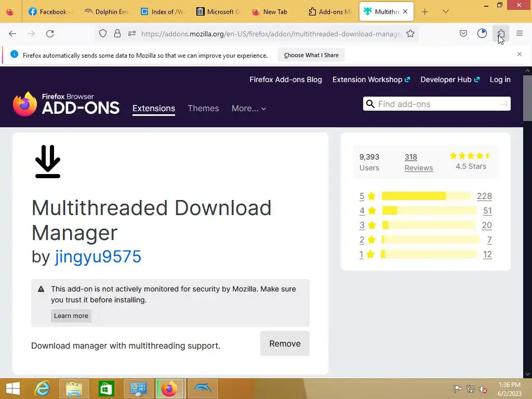Switch to the Facebook tab
The width and height of the screenshot is (532, 399).
tap(49, 12)
